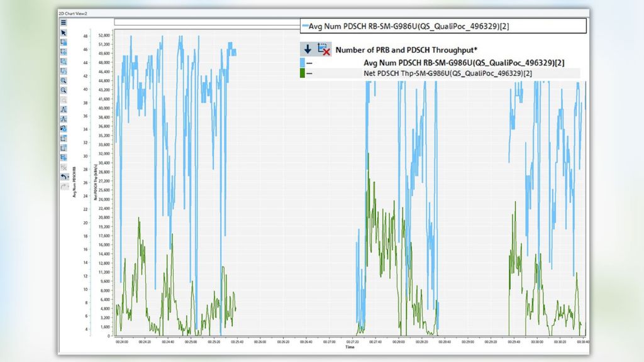Image resolution: width=644 pixels, height=362 pixels.
Task: Open the series selector box at top
Action: click(x=443, y=26)
